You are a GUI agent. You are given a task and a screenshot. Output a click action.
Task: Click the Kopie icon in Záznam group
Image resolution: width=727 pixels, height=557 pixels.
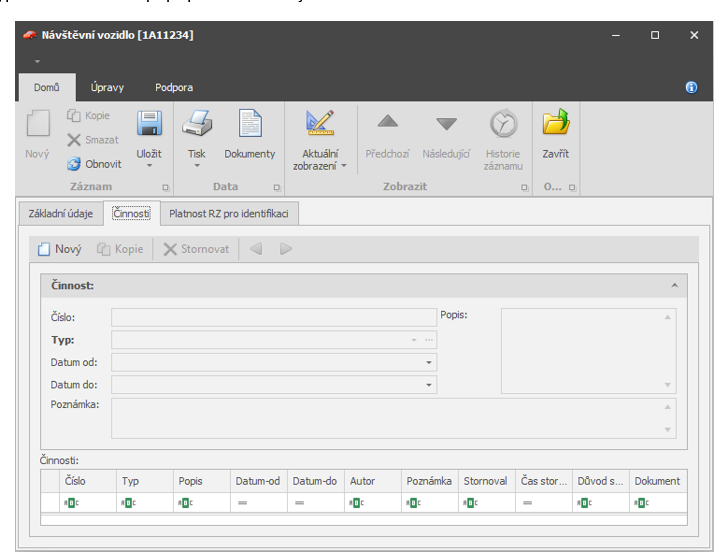click(74, 115)
